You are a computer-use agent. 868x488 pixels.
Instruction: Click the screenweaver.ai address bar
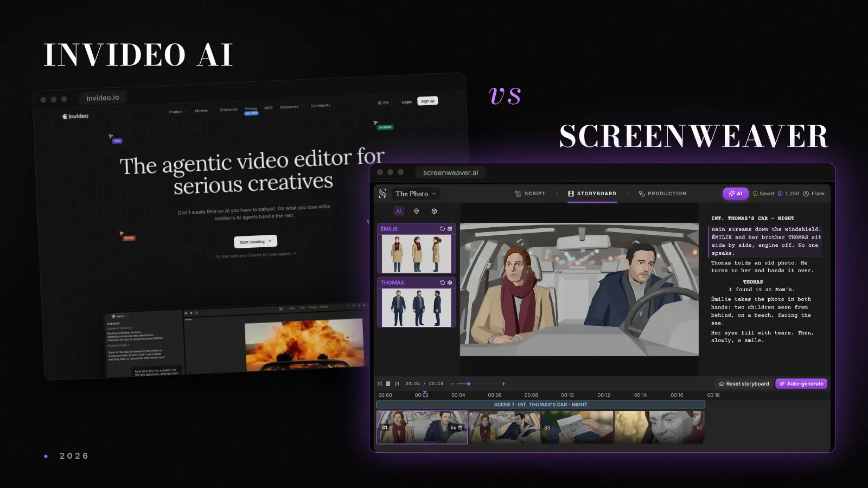point(450,172)
